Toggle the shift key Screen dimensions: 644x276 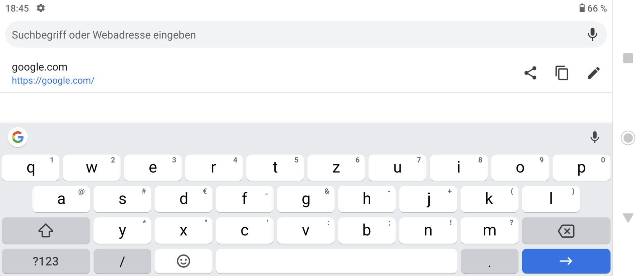[46, 230]
